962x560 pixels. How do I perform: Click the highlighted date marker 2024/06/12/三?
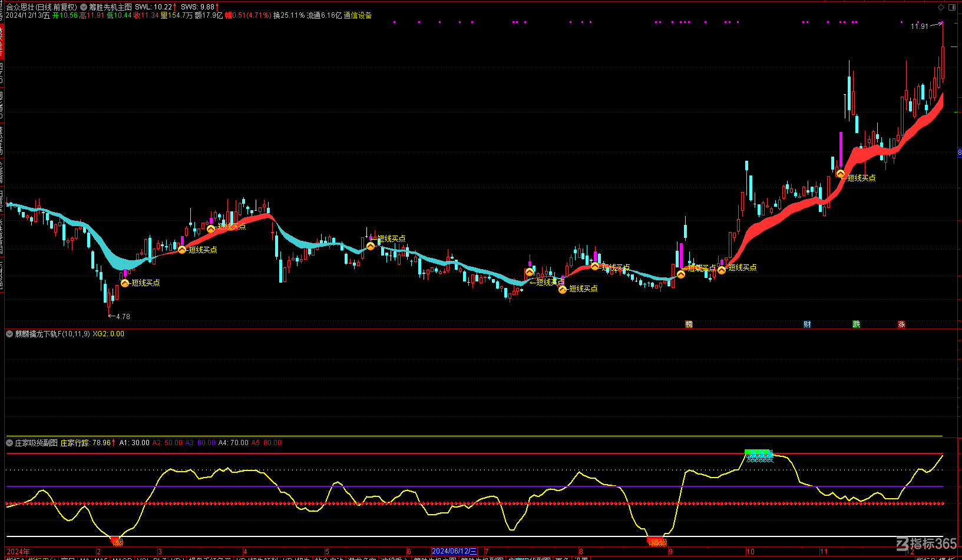[x=454, y=552]
